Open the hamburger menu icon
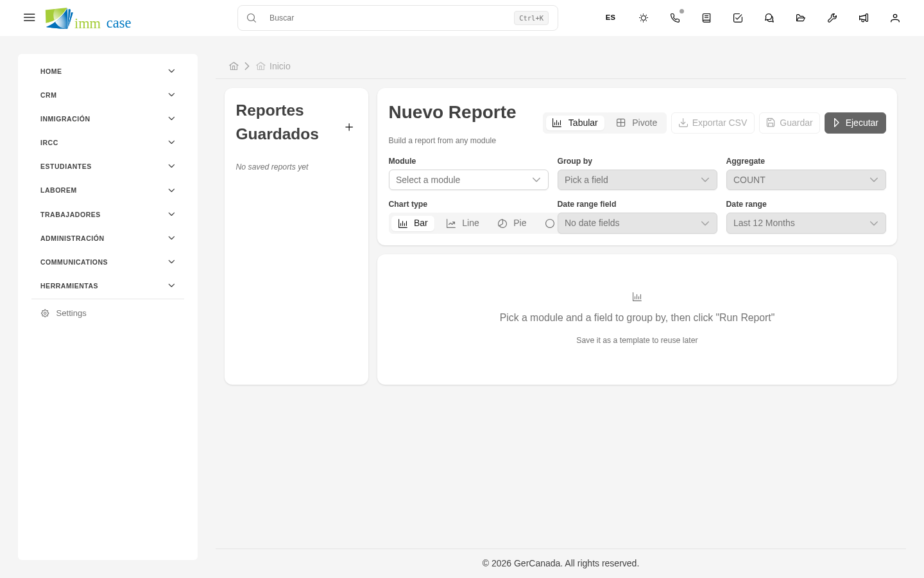 click(x=29, y=18)
